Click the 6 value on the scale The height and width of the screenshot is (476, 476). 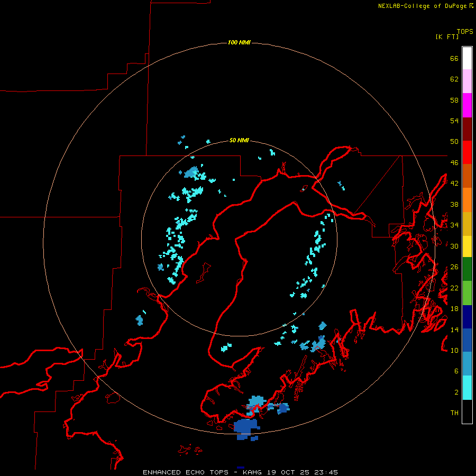456,371
